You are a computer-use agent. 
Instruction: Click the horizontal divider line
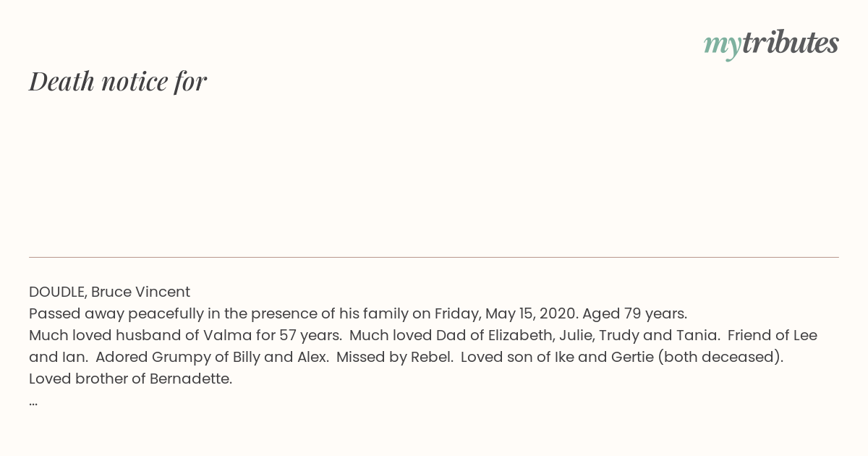click(434, 257)
